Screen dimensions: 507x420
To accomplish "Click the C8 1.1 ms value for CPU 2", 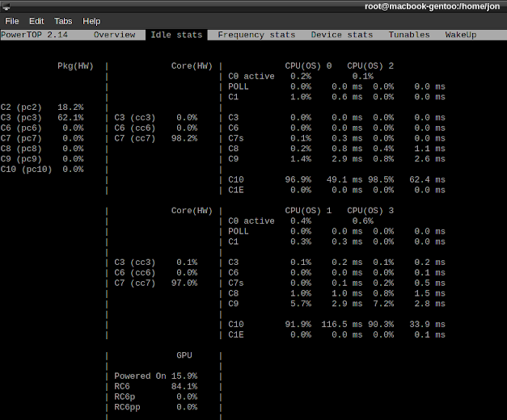I will [x=430, y=149].
